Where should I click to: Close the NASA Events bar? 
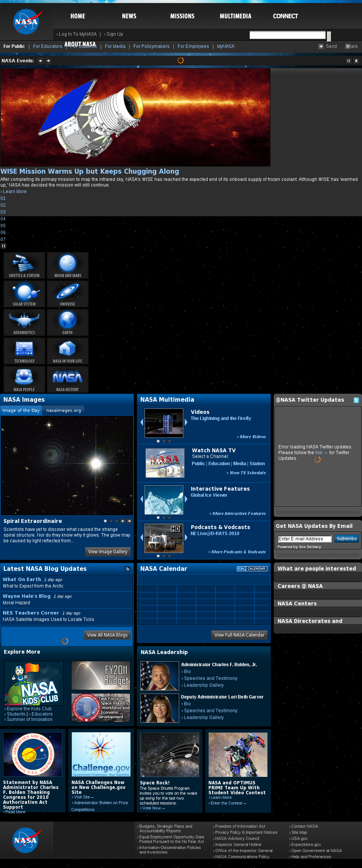pos(356,61)
